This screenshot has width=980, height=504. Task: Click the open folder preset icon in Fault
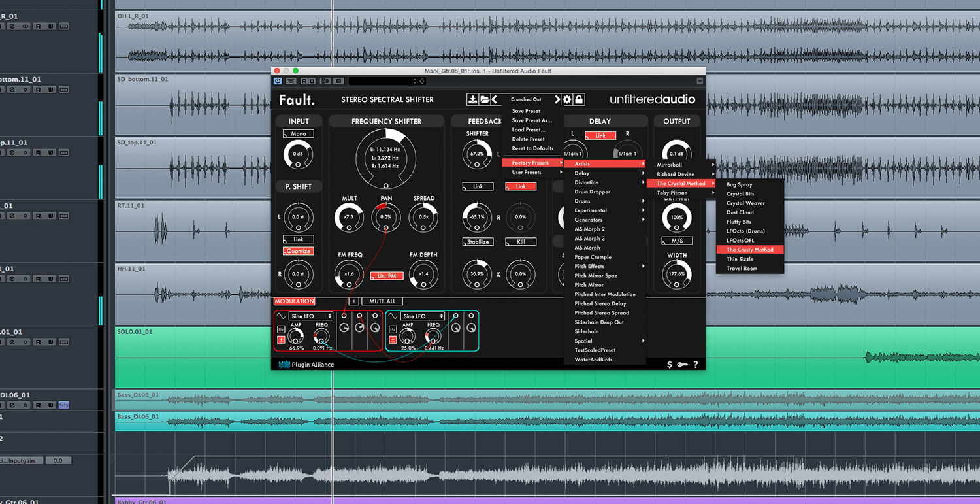(485, 99)
